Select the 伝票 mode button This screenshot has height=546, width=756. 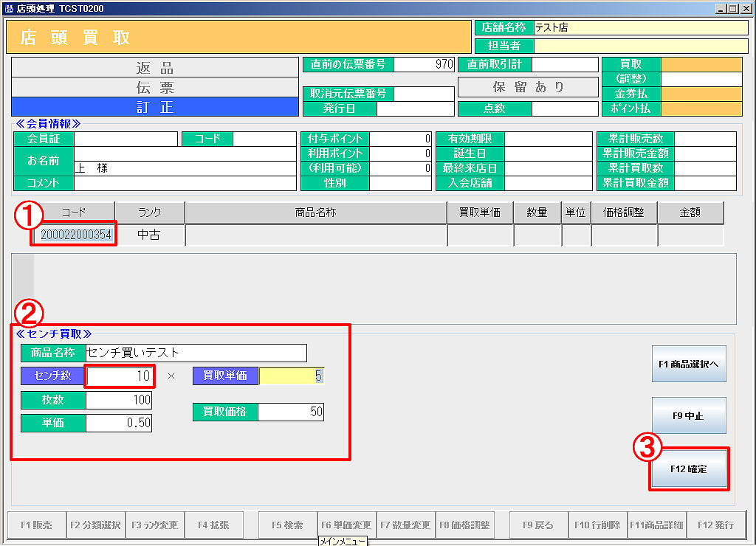pos(155,87)
